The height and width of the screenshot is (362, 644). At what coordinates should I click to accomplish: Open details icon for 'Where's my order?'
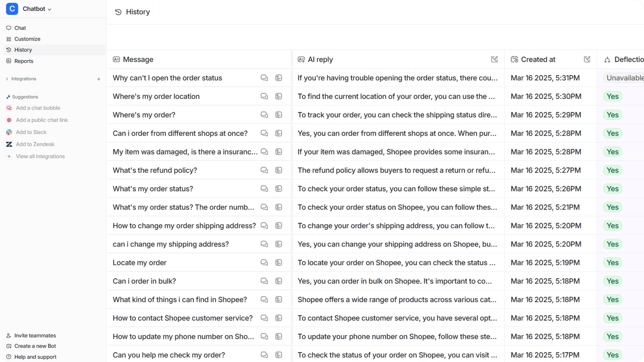click(x=279, y=115)
